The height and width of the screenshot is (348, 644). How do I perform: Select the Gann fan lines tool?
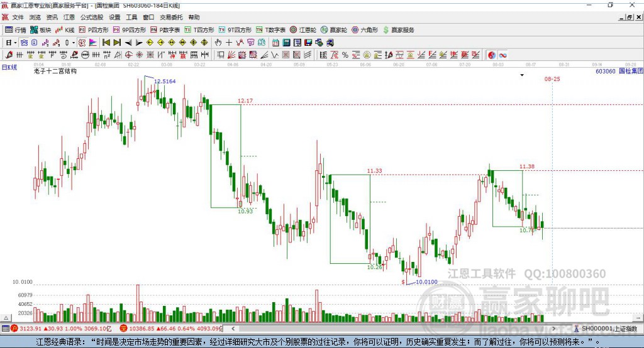point(231,55)
